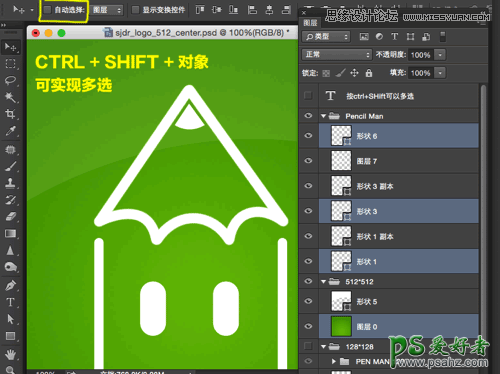Image resolution: width=500 pixels, height=374 pixels.
Task: Select the Hand tool
Action: (x=10, y=355)
